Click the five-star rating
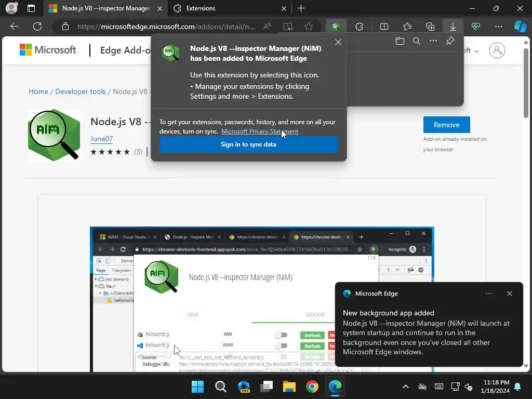 pyautogui.click(x=110, y=152)
